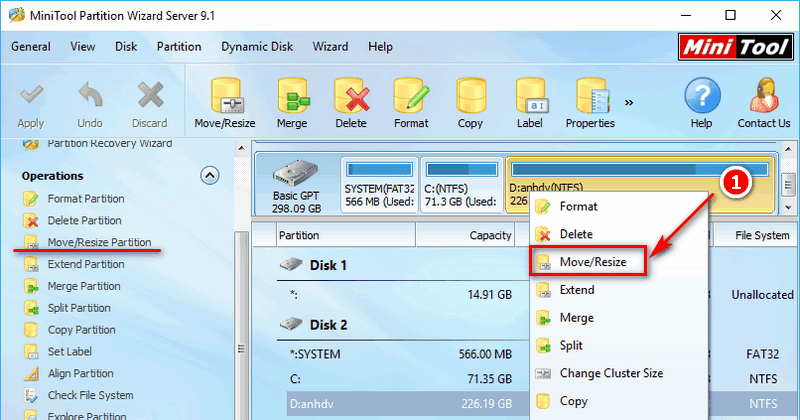800x420 pixels.
Task: Choose Format in context menu
Action: [619, 207]
